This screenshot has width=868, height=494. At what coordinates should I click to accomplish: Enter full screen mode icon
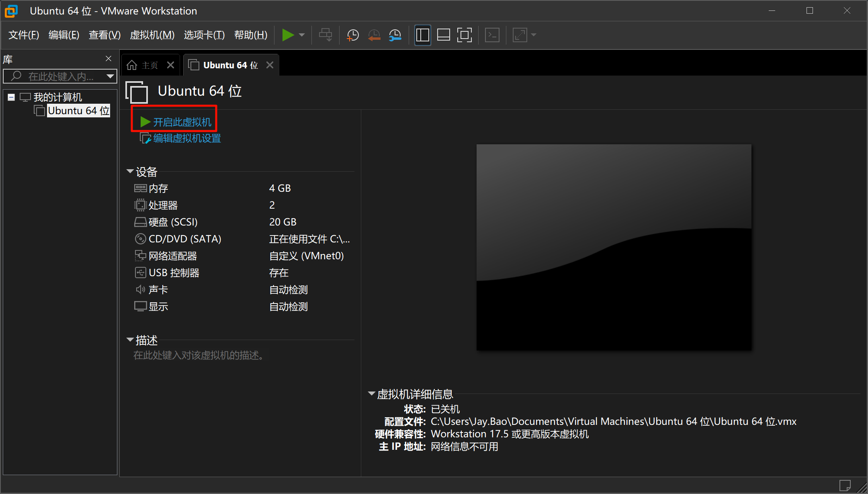[465, 35]
